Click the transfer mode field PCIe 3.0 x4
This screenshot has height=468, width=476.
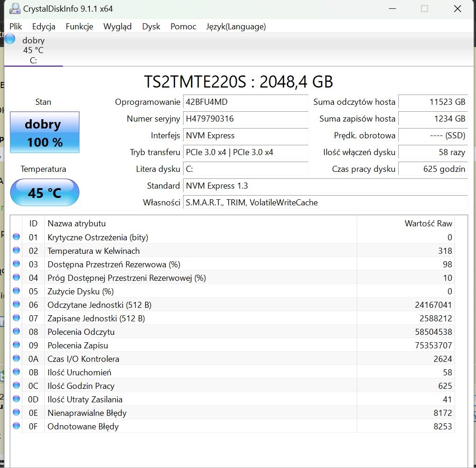(245, 152)
